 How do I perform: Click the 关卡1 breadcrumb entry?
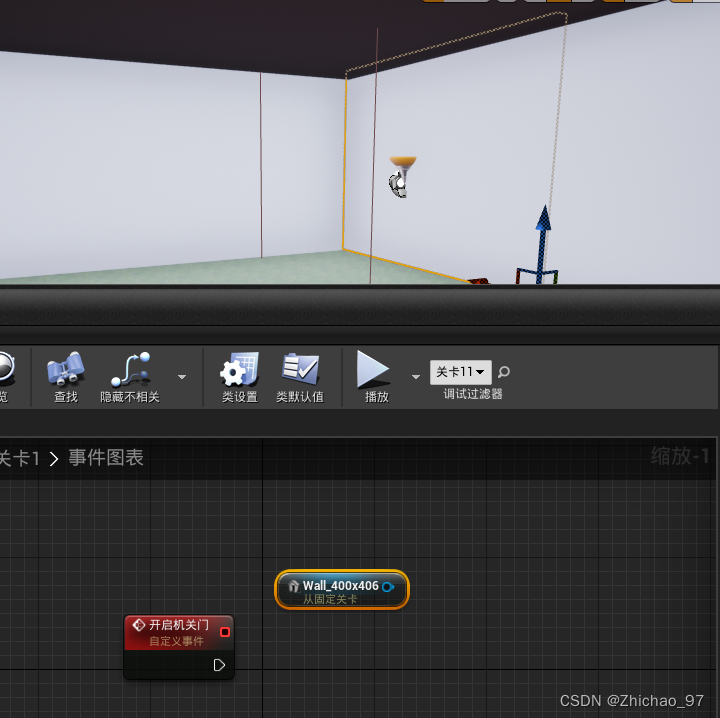pyautogui.click(x=18, y=458)
